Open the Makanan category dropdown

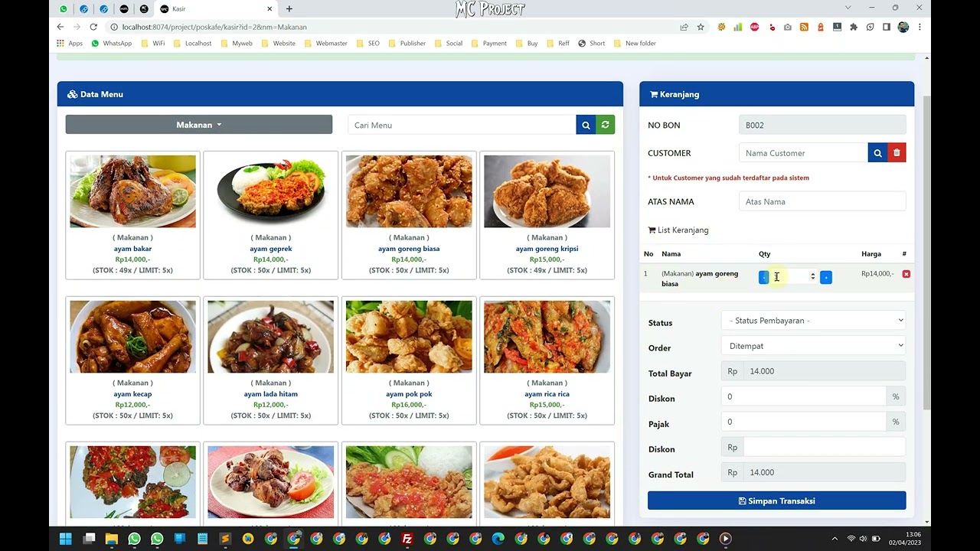(x=199, y=125)
